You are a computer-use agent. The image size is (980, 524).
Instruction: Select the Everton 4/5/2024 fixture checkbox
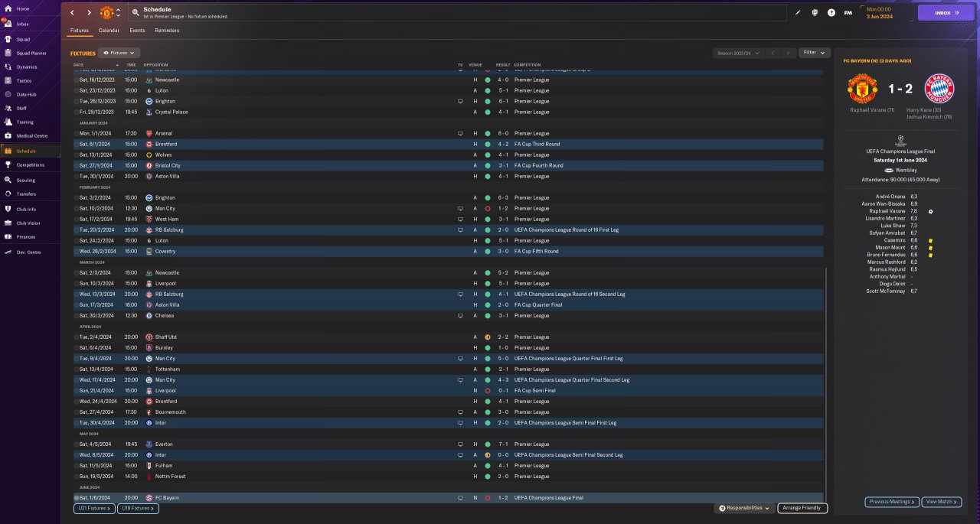point(77,444)
